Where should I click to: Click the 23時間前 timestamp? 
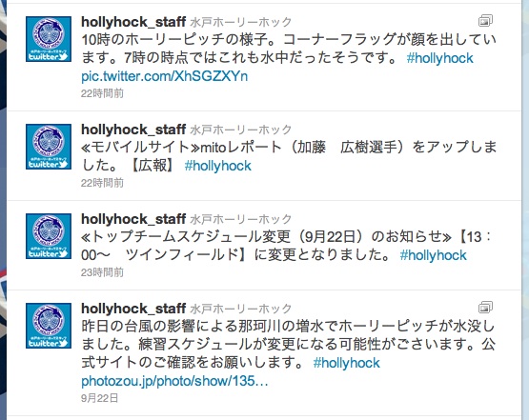(x=102, y=272)
